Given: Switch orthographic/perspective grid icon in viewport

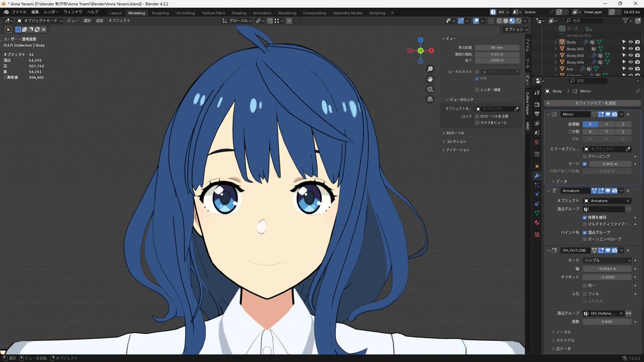Looking at the screenshot, I should [x=430, y=99].
